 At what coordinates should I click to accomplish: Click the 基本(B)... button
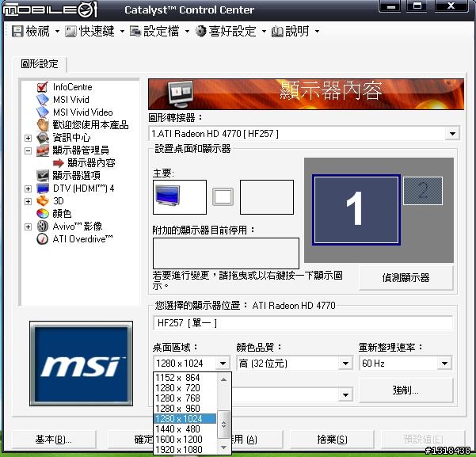tap(54, 440)
